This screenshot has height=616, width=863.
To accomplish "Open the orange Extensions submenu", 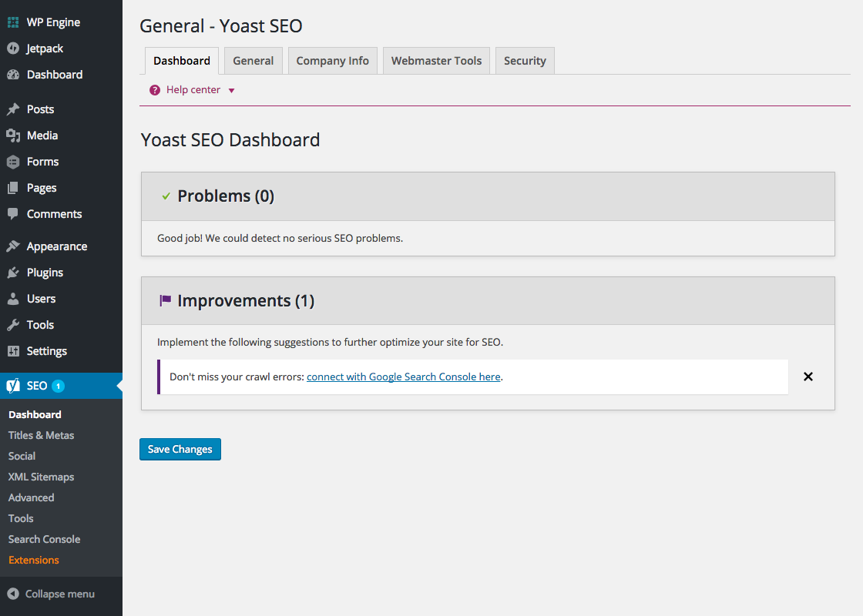I will coord(34,560).
